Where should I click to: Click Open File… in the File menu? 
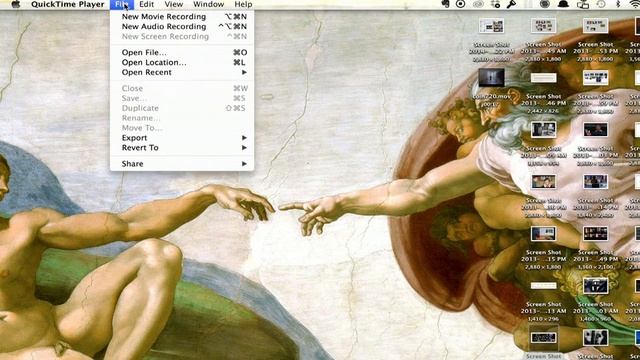(182, 53)
